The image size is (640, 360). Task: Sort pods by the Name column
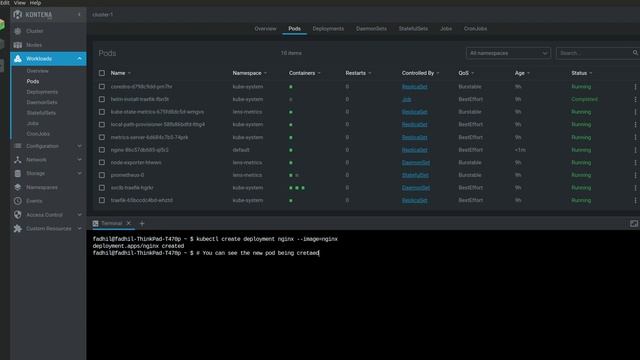click(118, 73)
